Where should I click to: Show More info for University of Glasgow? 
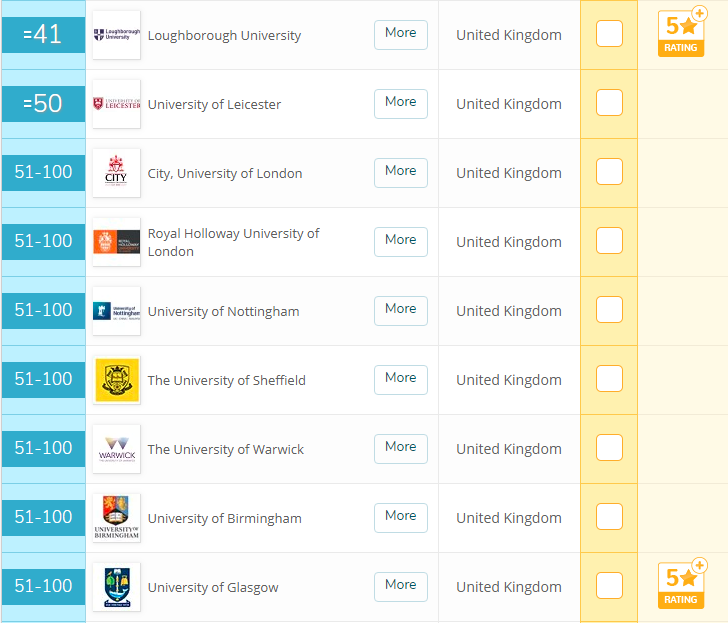[400, 586]
